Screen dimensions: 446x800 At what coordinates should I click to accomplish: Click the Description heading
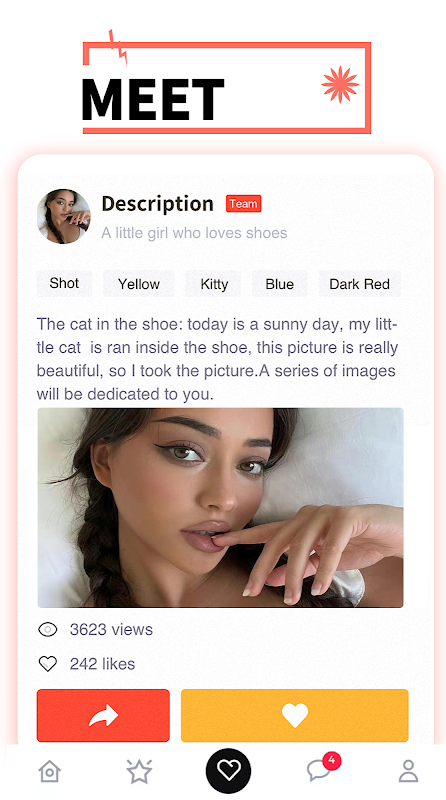158,204
